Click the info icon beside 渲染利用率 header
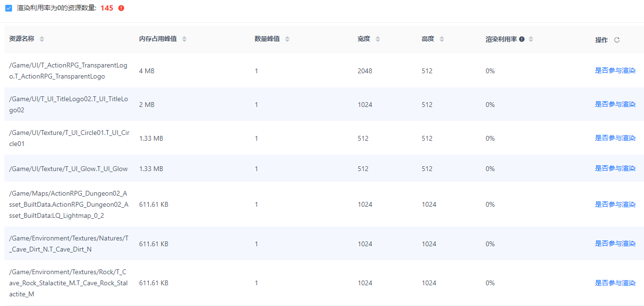This screenshot has height=306, width=644. pyautogui.click(x=522, y=39)
